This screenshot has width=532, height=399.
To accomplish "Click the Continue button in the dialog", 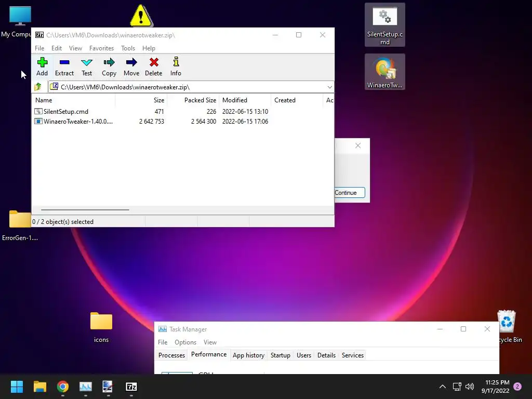I will click(x=350, y=193).
